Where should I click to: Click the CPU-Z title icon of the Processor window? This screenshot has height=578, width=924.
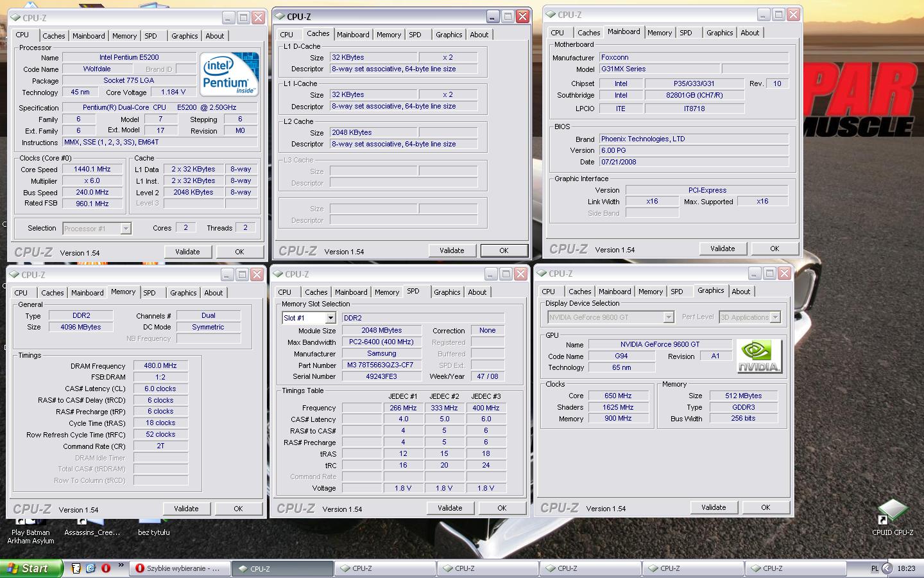pos(15,18)
